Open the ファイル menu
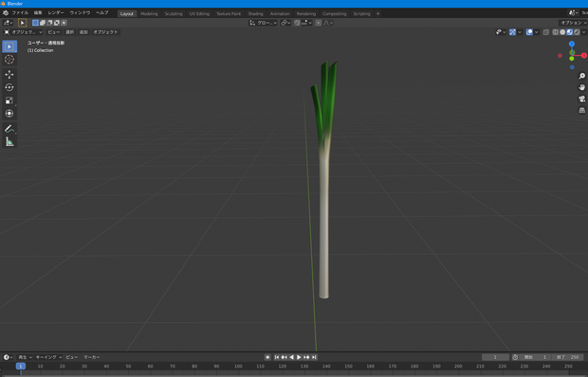 coord(20,13)
